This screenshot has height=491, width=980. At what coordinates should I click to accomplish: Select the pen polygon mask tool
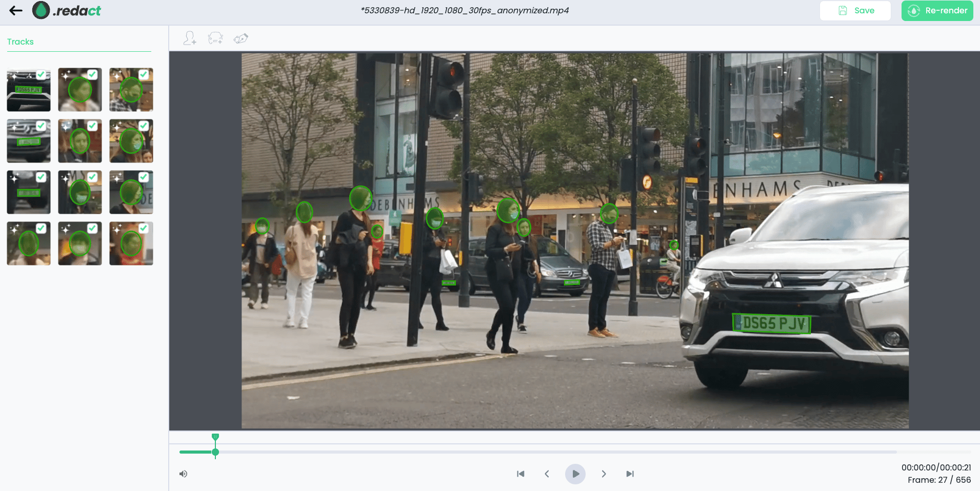pyautogui.click(x=241, y=38)
